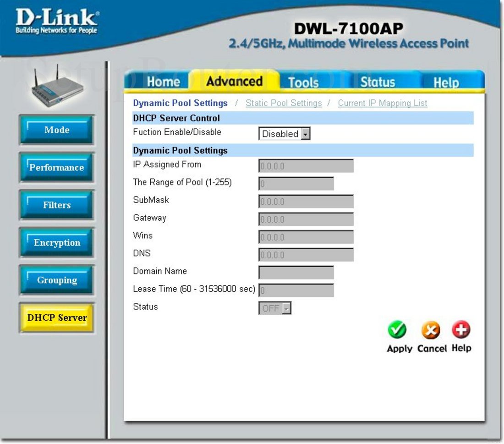The height and width of the screenshot is (444, 504).
Task: Click the DWL-7100AP model title
Action: coord(348,28)
